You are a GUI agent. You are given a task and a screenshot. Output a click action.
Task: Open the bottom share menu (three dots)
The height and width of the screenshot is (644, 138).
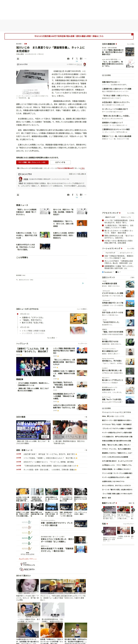click(85, 195)
